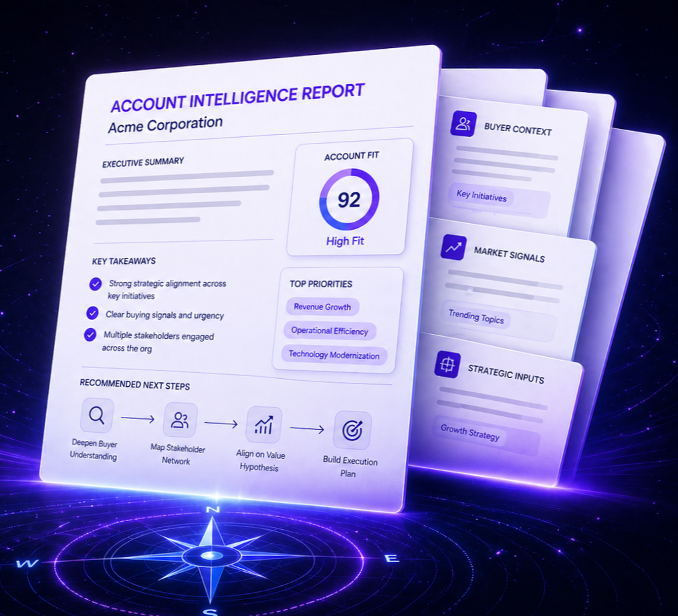
Task: Click the Map Stakeholder Network people icon
Action: pyautogui.click(x=180, y=420)
